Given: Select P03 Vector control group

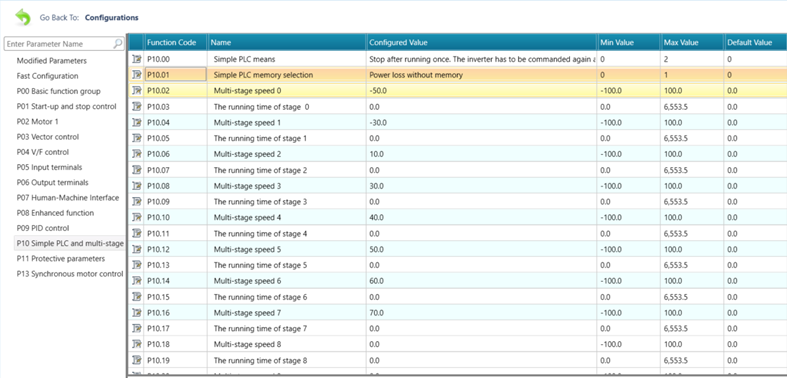Looking at the screenshot, I should [x=48, y=137].
